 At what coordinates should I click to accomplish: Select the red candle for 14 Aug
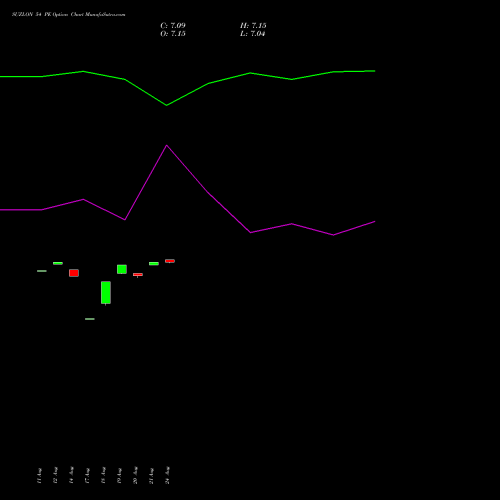coord(74,273)
